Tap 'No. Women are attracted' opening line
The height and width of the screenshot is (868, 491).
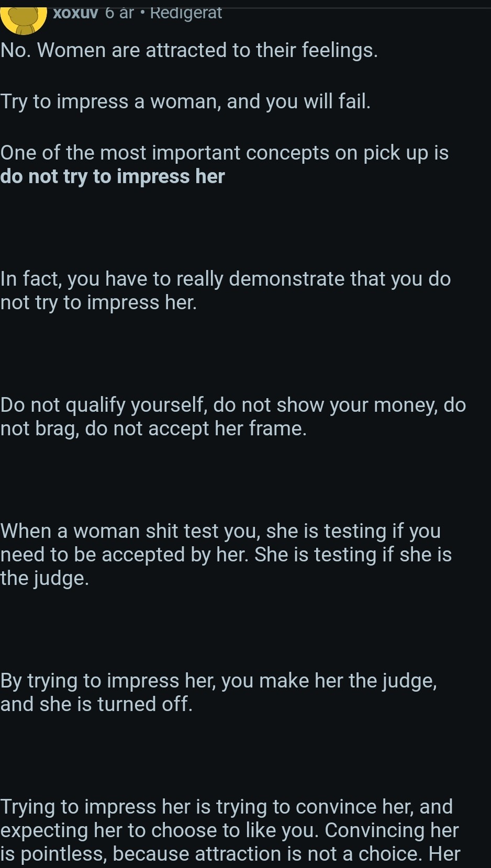[x=189, y=50]
